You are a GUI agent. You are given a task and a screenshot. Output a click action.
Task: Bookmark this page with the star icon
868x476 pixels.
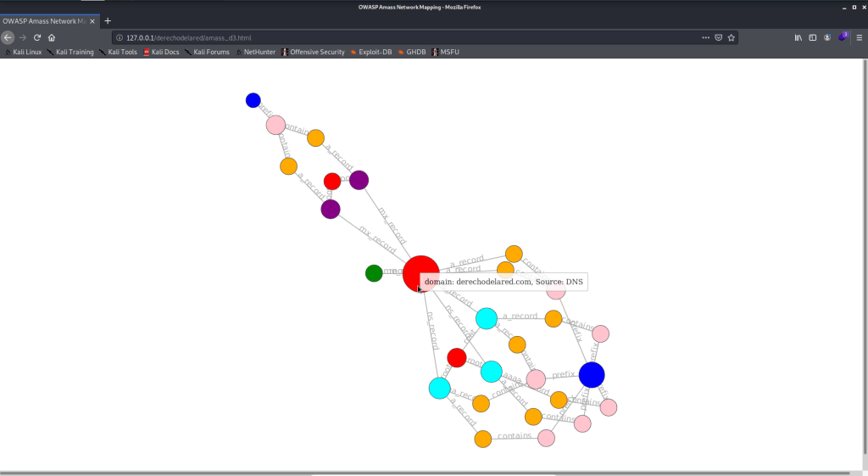coord(732,37)
